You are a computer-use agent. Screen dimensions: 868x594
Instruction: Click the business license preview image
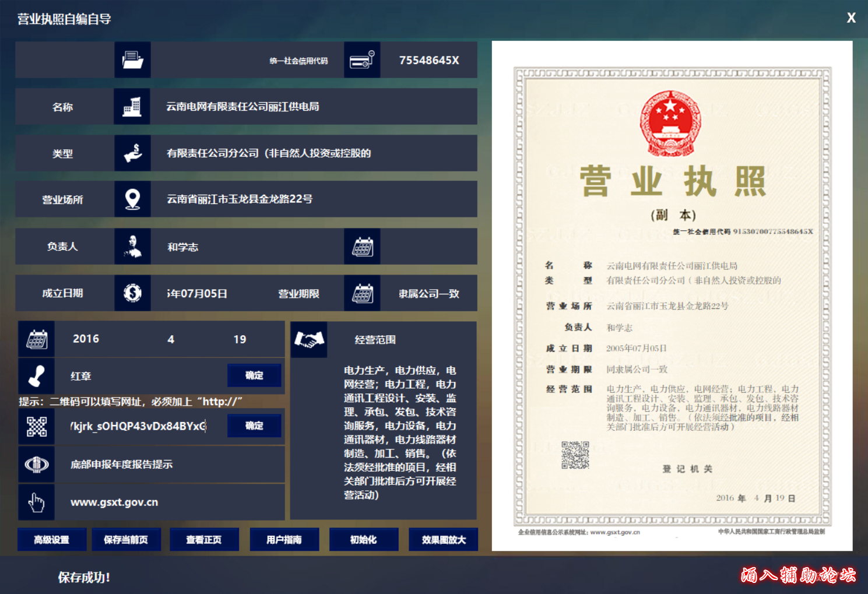(x=672, y=296)
